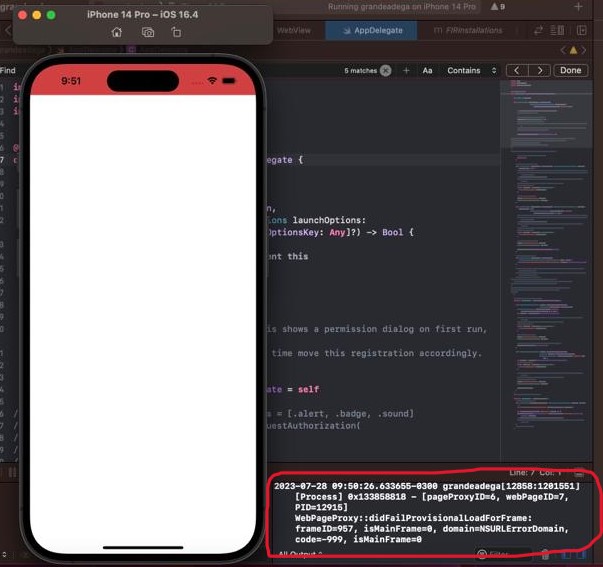603x567 pixels.
Task: Switch to the AppDelegate tab
Action: click(x=376, y=31)
